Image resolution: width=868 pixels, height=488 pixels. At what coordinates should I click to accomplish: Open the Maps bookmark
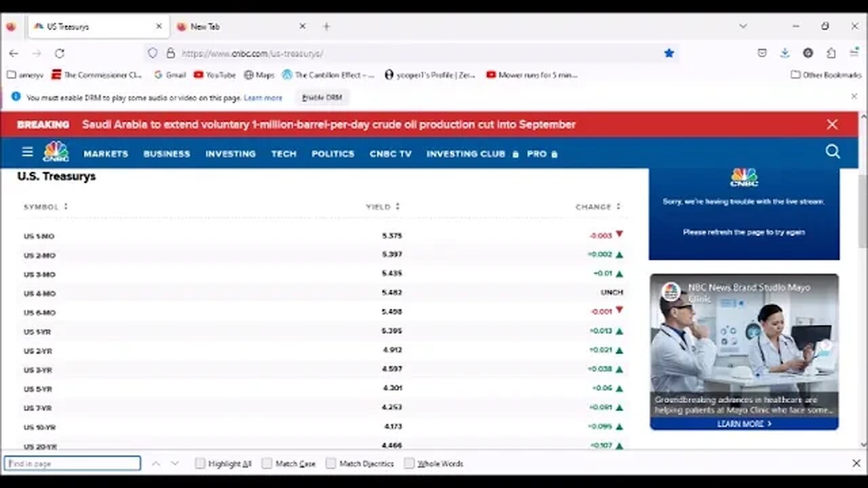[x=259, y=75]
